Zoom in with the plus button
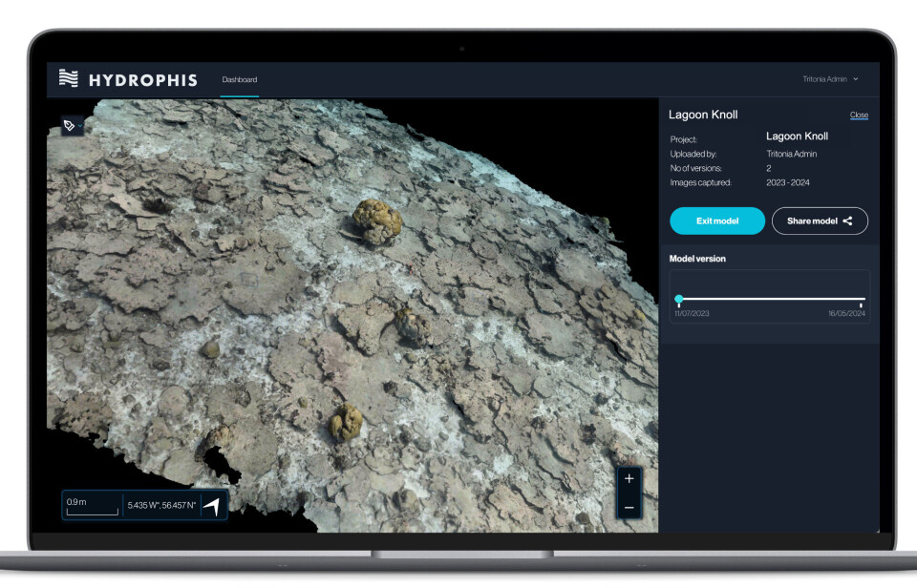 pyautogui.click(x=629, y=479)
